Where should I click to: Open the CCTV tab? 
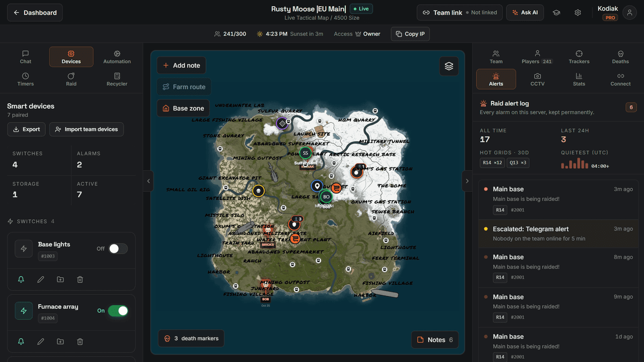[x=537, y=79]
